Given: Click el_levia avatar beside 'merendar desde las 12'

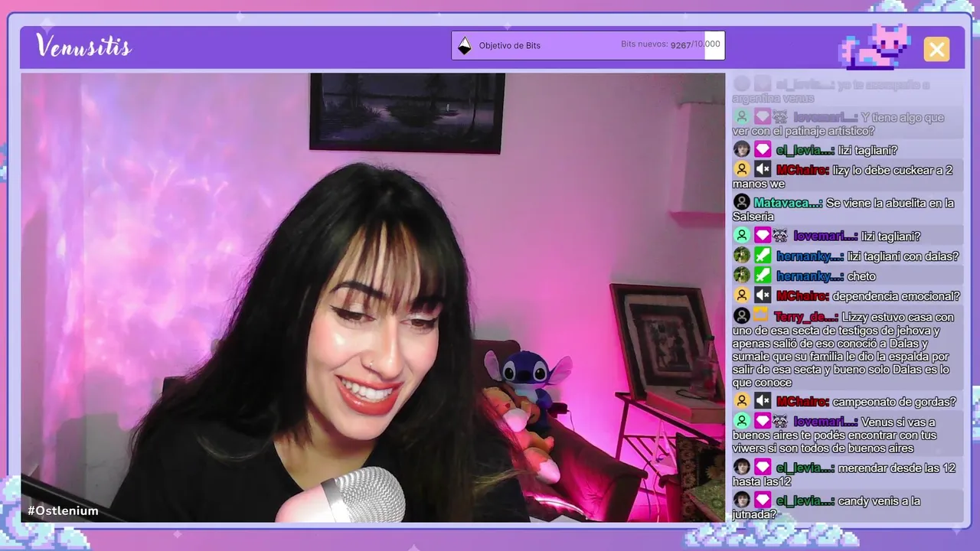Looking at the screenshot, I should pyautogui.click(x=741, y=467).
